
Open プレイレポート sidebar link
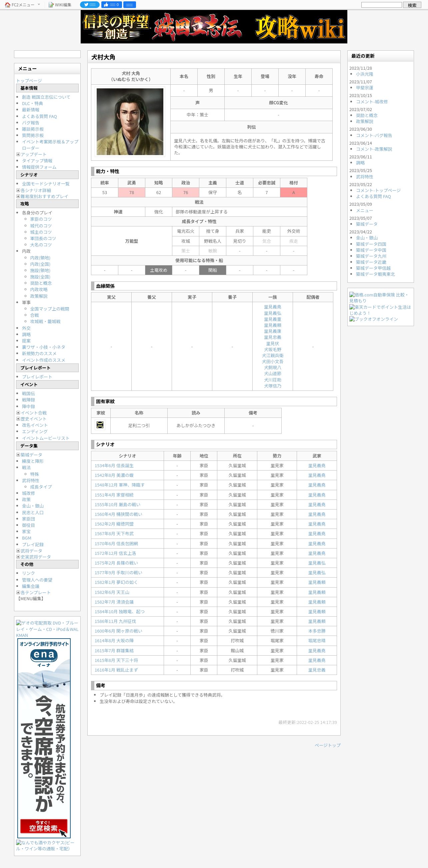[x=37, y=377]
